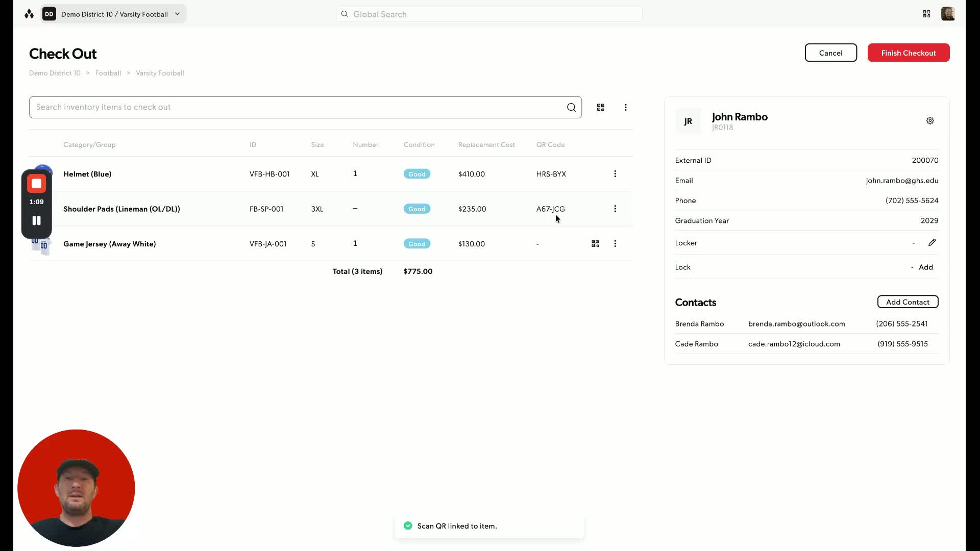Click Cade Rambo contact name

[696, 344]
